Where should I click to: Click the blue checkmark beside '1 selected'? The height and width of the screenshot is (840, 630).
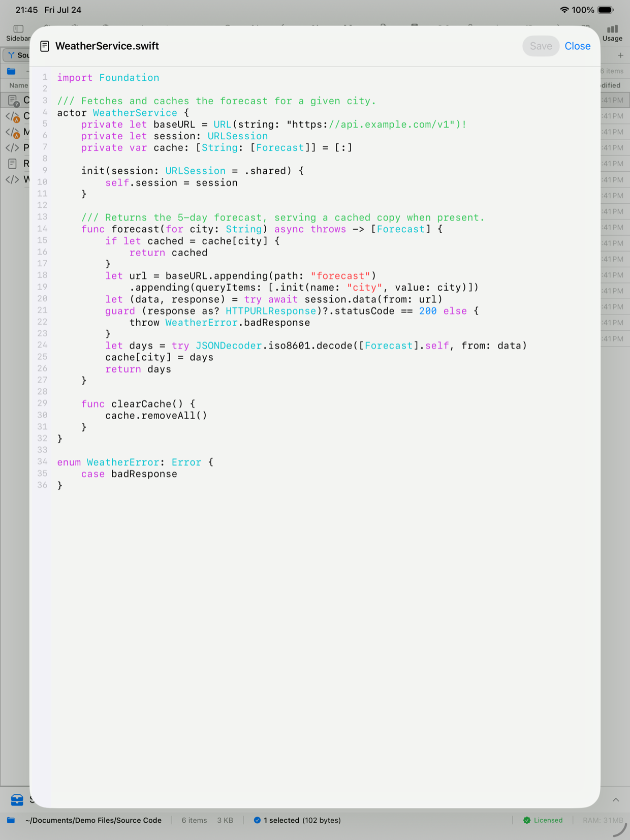click(257, 820)
